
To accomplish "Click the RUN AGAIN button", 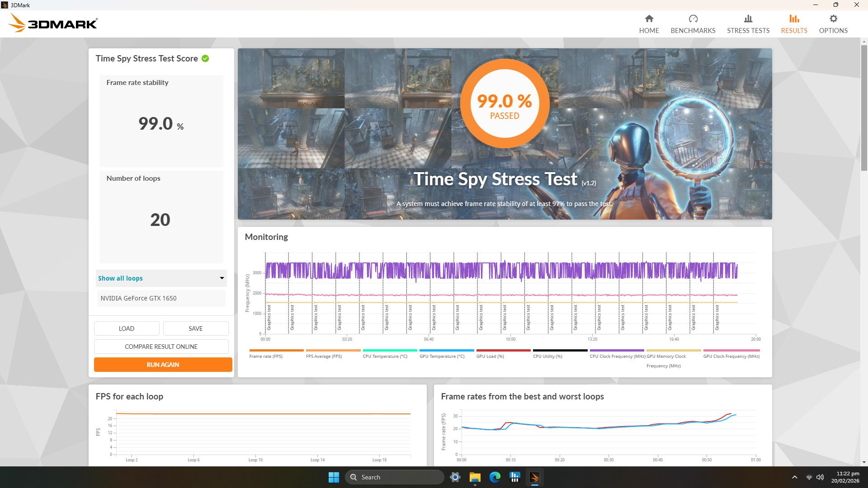I will [x=163, y=365].
